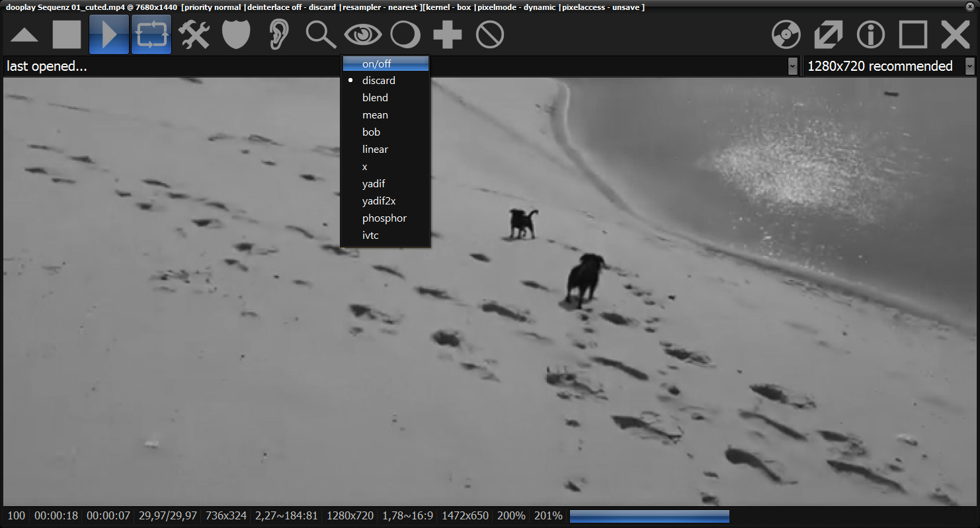This screenshot has height=528, width=980.
Task: Click the eject triangle icon
Action: click(24, 35)
